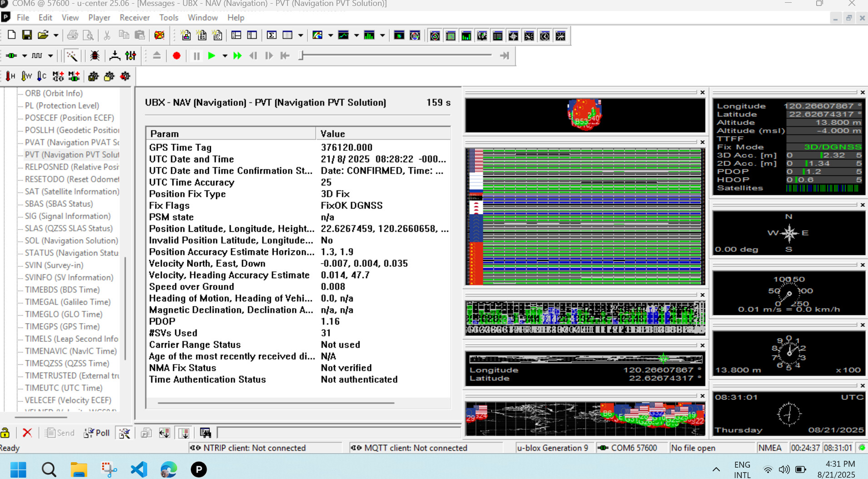Screen dimensions: 868x479
Task: Toggle the autobauding wand button
Action: pyautogui.click(x=72, y=55)
